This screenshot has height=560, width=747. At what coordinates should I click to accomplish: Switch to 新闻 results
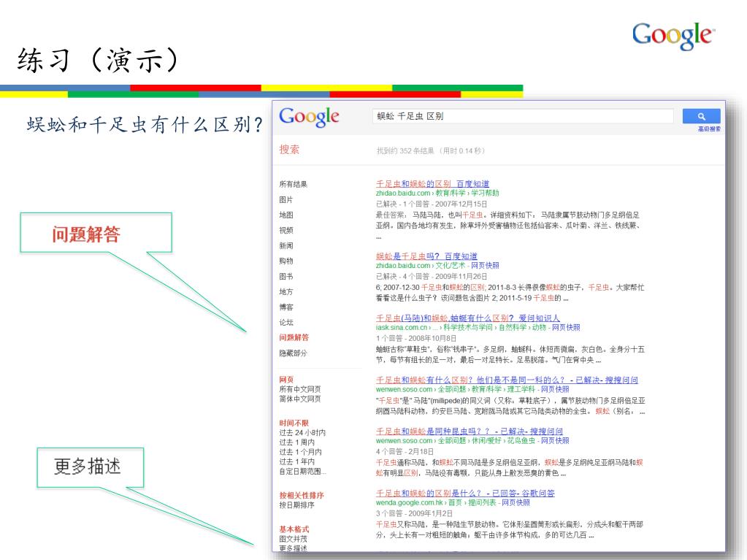[x=286, y=246]
